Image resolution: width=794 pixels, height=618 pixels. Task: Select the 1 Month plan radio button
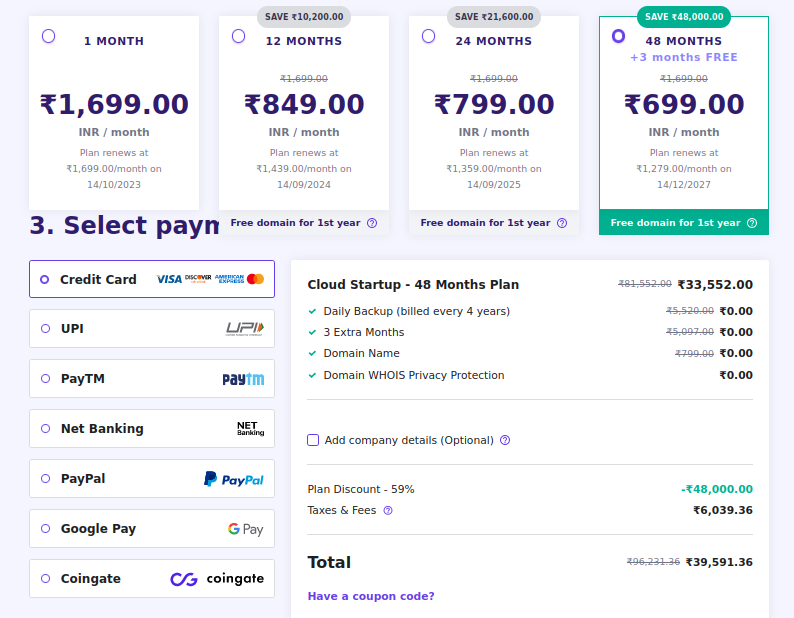(49, 36)
